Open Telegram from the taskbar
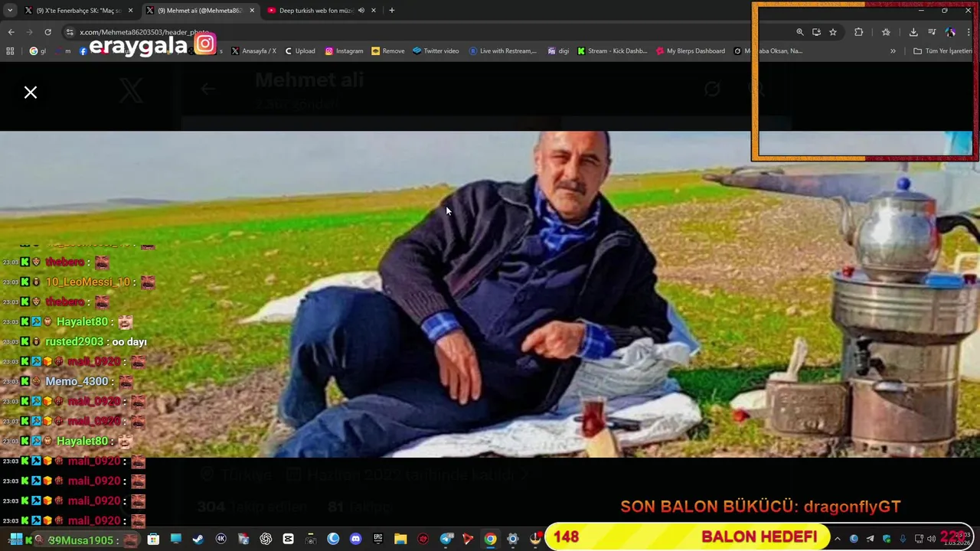The width and height of the screenshot is (980, 551). 446,540
